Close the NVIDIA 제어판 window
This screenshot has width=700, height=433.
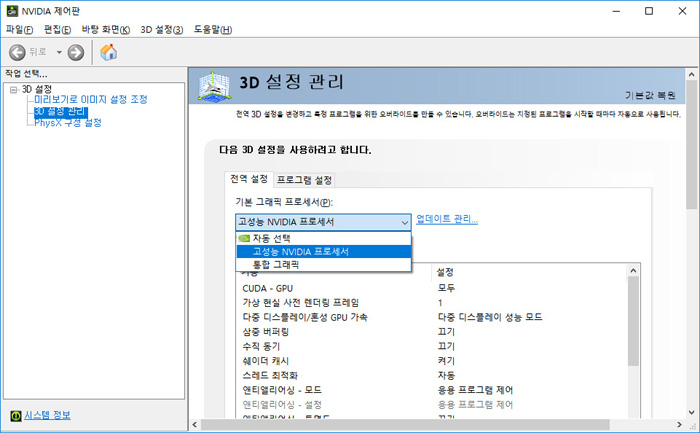pyautogui.click(x=682, y=11)
